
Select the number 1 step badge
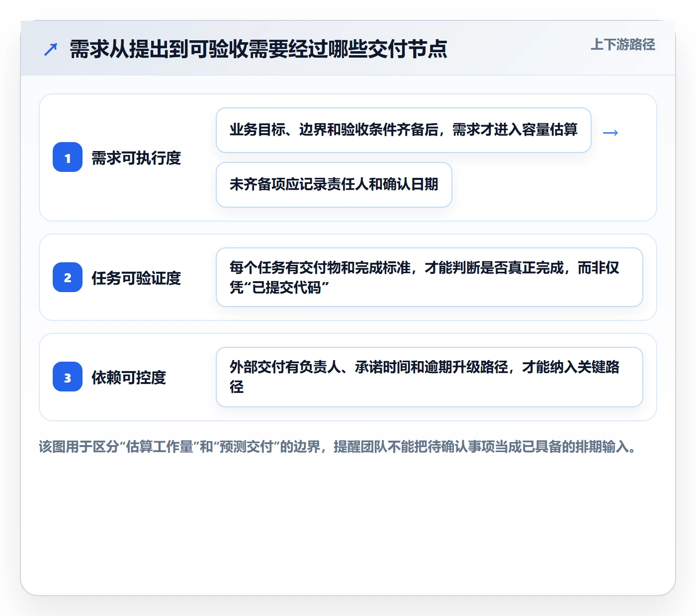click(68, 157)
